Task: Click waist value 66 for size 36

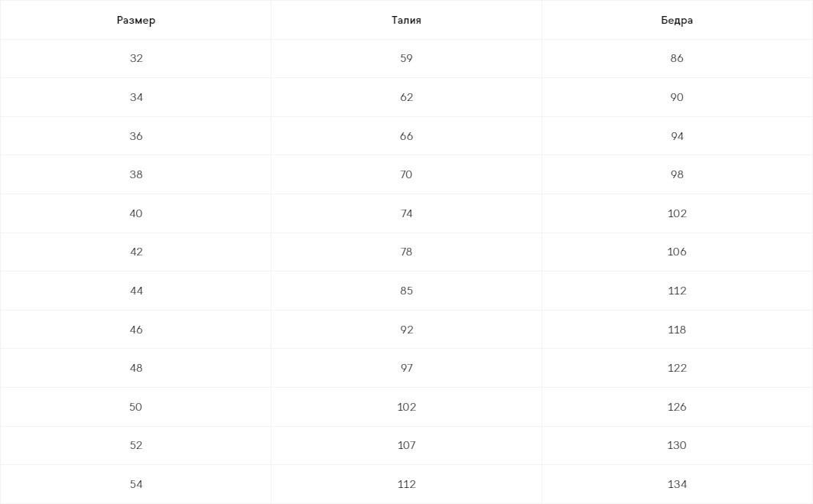Action: tap(406, 136)
